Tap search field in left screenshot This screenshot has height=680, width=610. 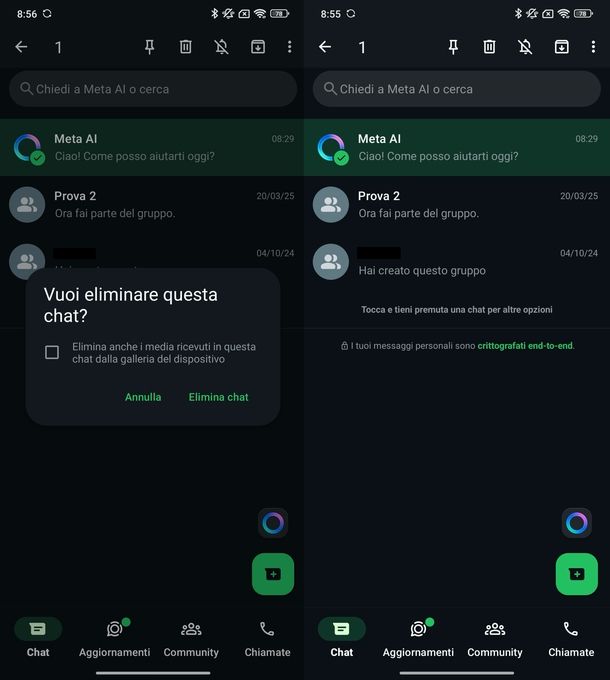pyautogui.click(x=153, y=89)
